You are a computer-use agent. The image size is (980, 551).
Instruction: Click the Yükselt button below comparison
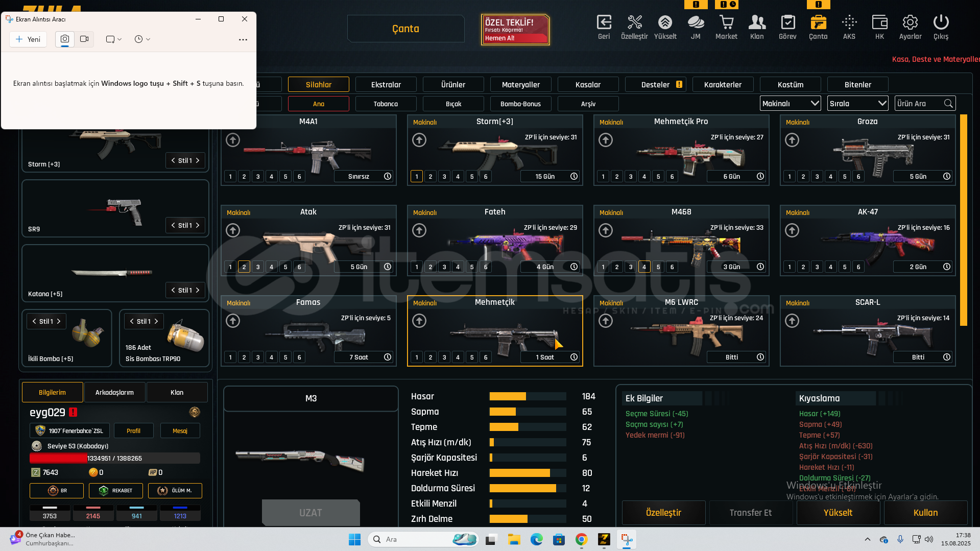[x=838, y=513]
